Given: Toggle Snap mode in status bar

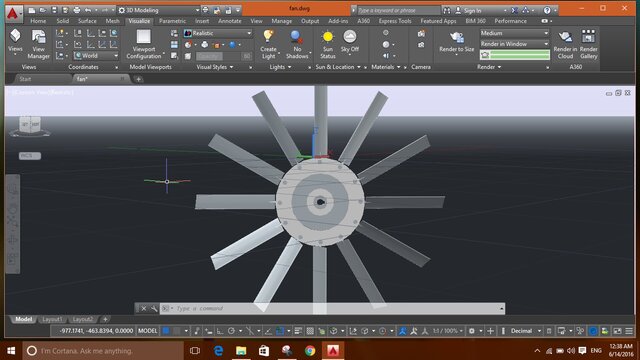Looking at the screenshot, I should (177, 331).
